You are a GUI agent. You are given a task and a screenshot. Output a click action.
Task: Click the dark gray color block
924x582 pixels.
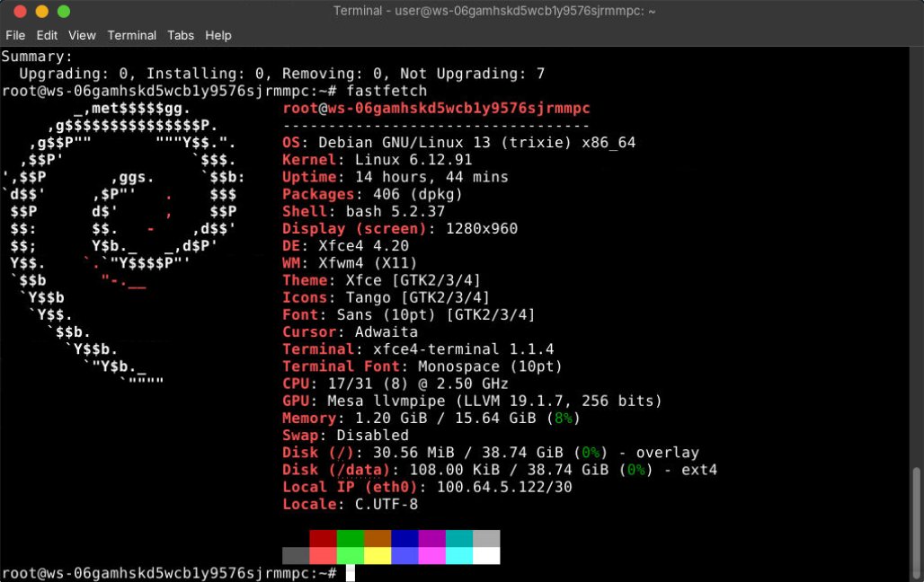(296, 555)
